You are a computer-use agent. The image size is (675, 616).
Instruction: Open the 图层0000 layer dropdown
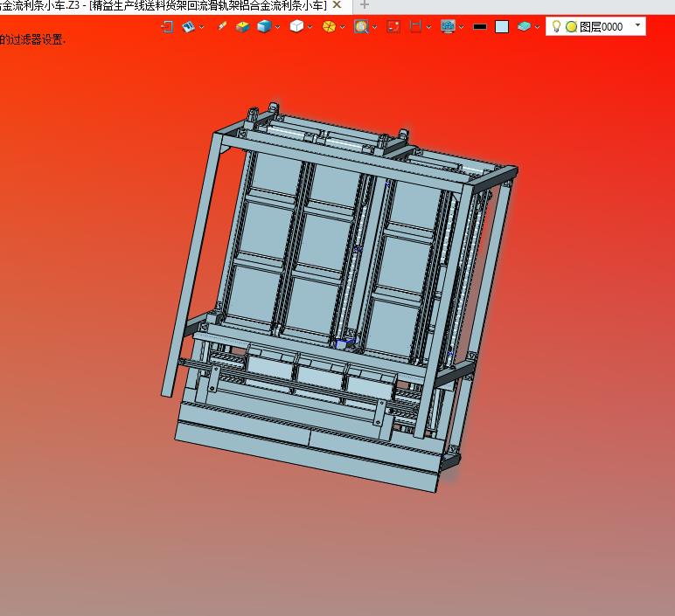click(638, 25)
